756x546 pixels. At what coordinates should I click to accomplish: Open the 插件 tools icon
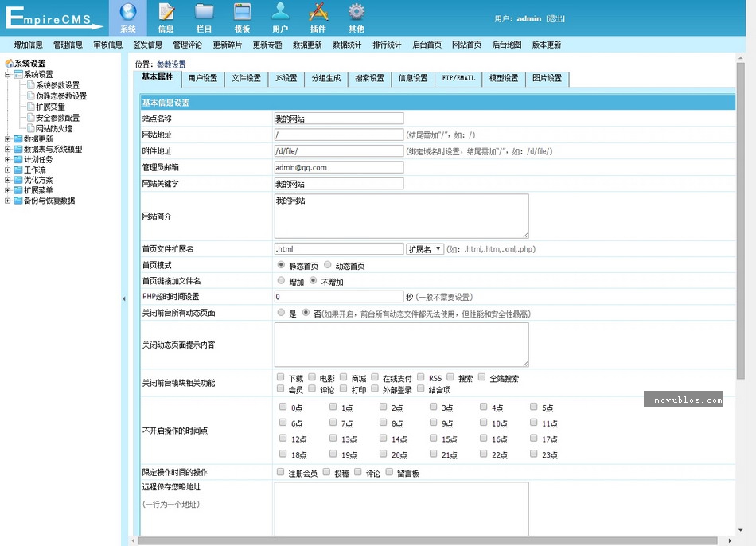coord(318,12)
